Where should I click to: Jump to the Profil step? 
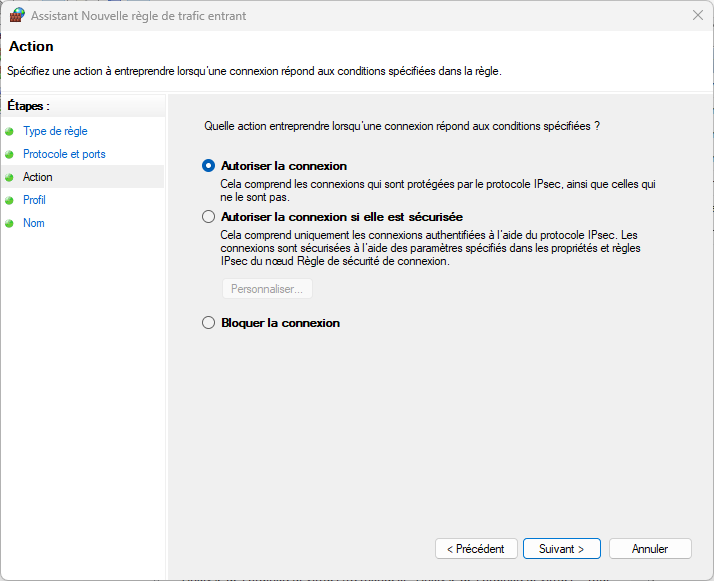pyautogui.click(x=34, y=200)
